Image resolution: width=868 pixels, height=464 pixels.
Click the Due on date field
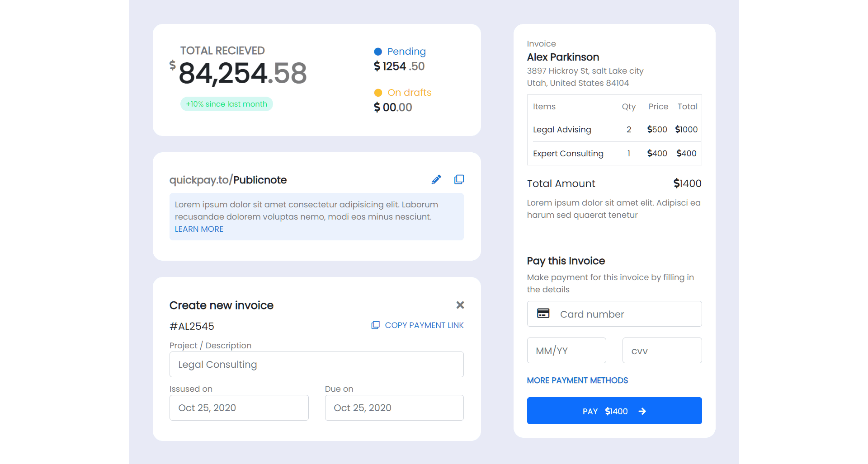(394, 408)
